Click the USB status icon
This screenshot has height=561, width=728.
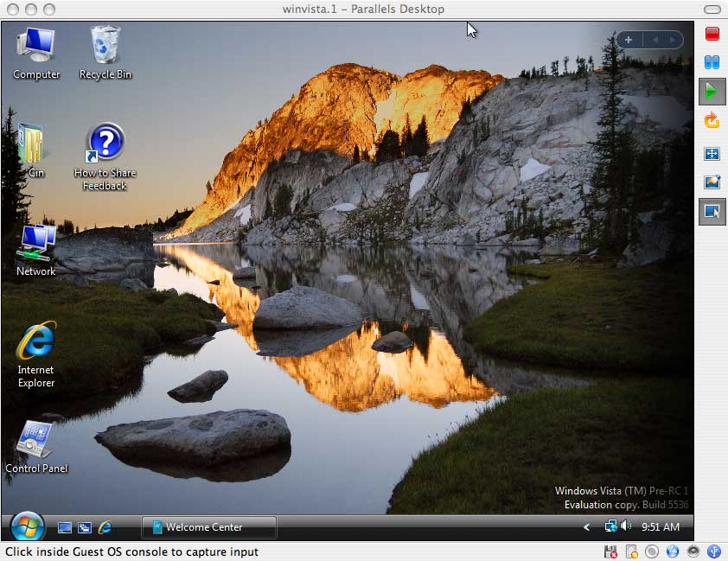click(x=714, y=551)
